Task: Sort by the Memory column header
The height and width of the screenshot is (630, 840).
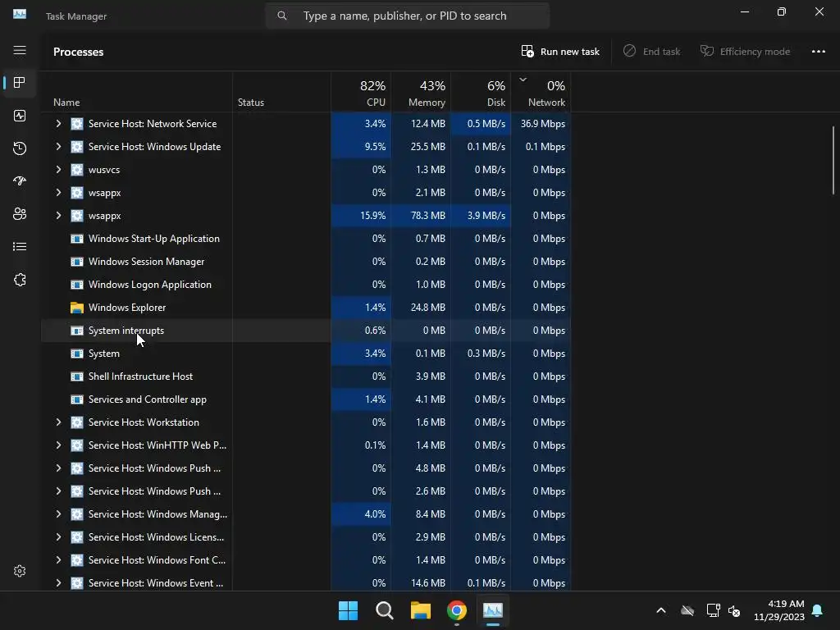Action: [x=421, y=94]
